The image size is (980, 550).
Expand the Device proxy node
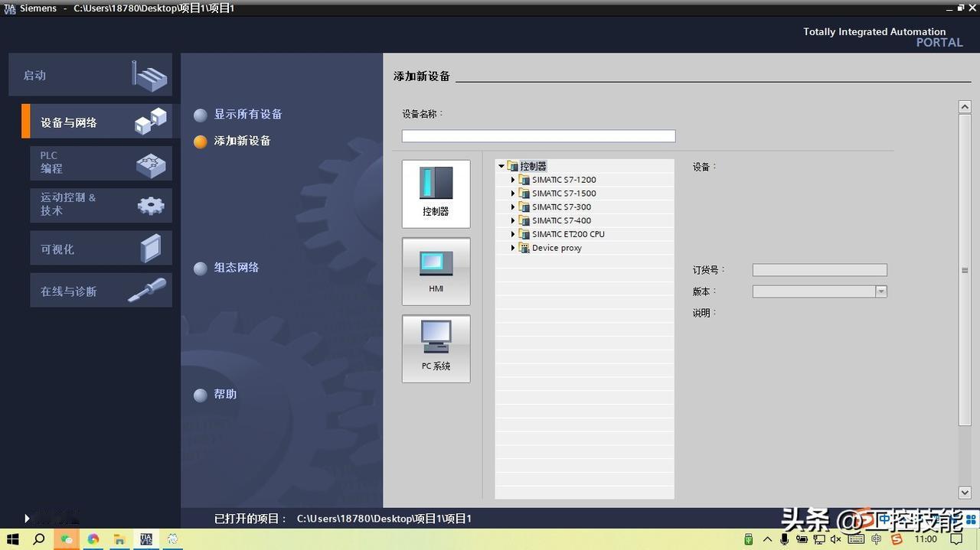click(513, 248)
